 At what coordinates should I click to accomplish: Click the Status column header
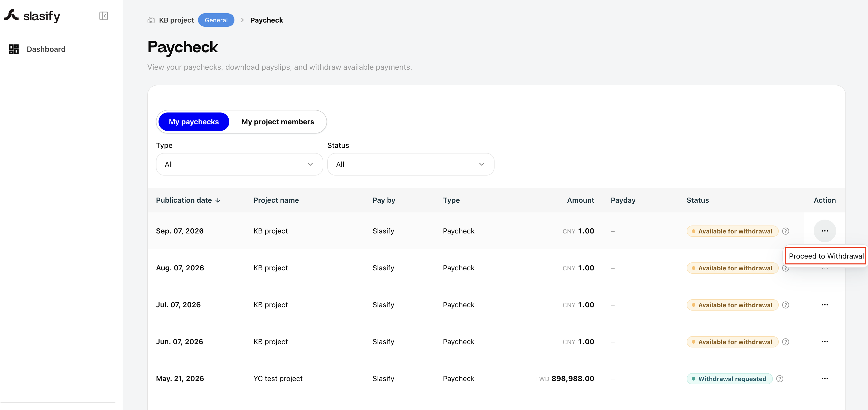point(697,200)
